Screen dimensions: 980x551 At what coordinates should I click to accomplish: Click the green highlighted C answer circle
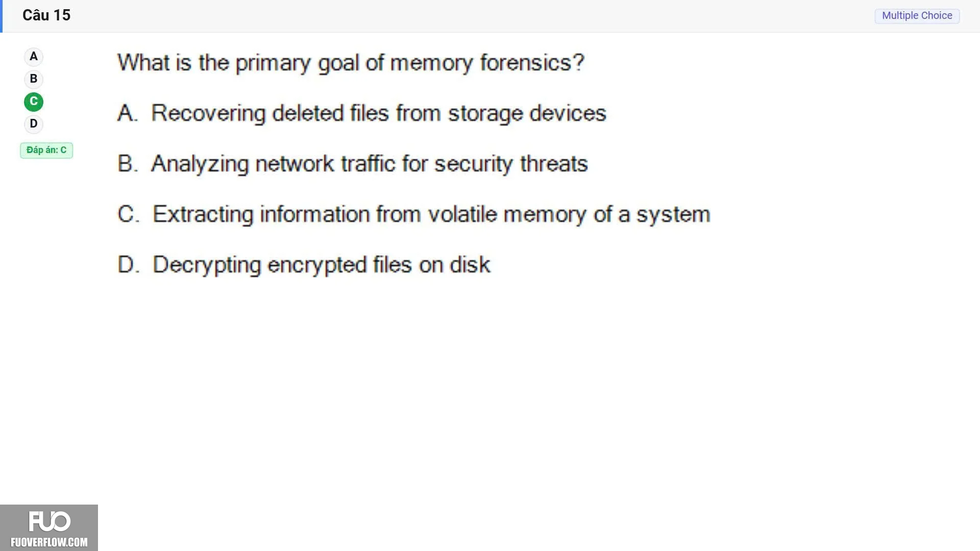pos(34,102)
